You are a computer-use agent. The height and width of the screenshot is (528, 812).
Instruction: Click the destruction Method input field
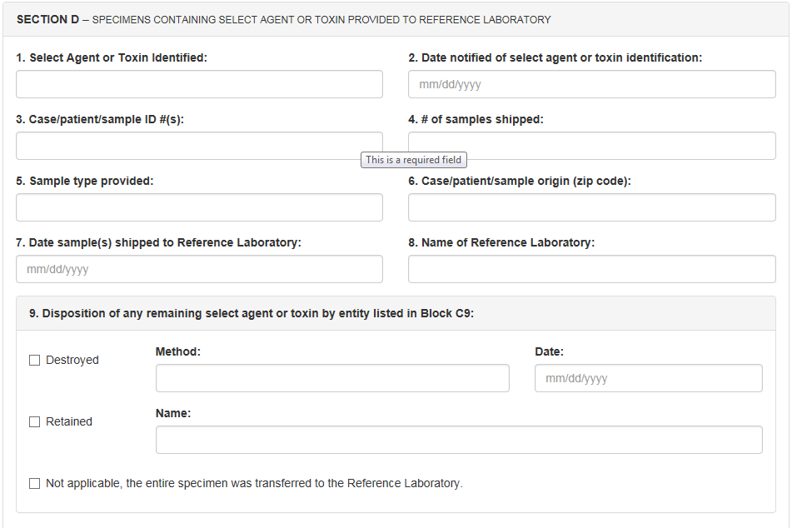(x=332, y=378)
